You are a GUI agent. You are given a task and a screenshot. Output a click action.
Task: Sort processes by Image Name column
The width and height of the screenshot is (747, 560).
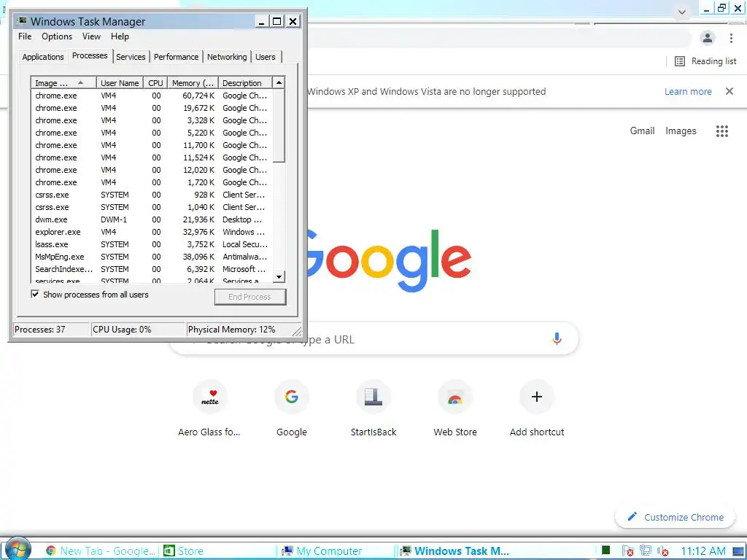point(63,83)
